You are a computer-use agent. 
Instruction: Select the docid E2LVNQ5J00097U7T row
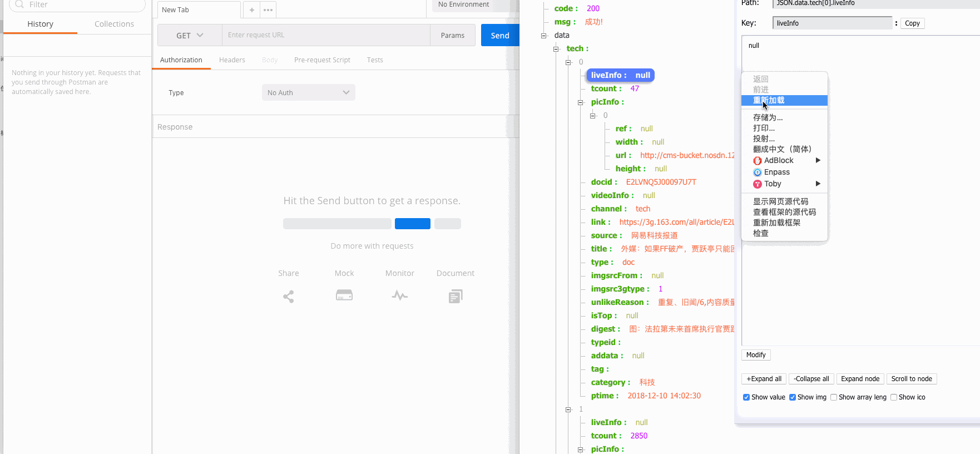[644, 182]
